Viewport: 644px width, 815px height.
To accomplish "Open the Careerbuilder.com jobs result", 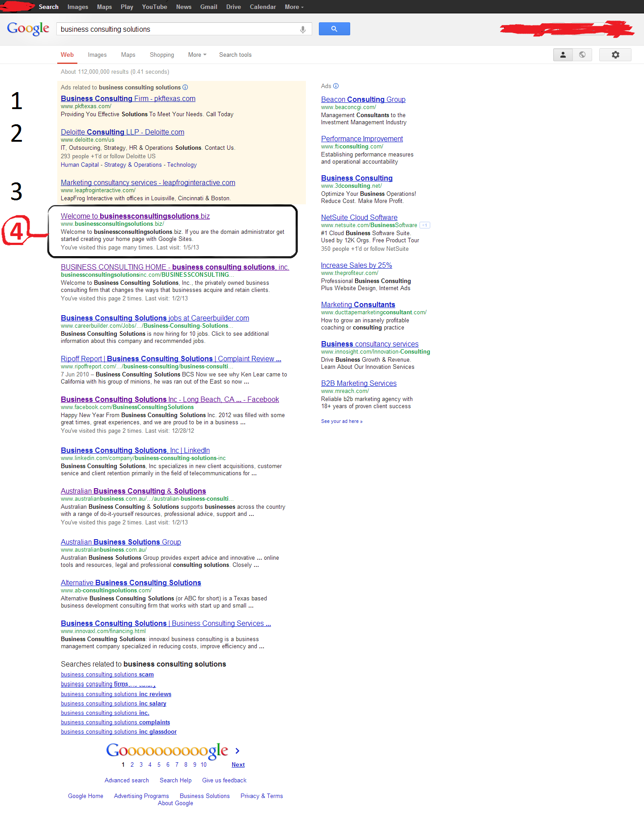I will [155, 318].
